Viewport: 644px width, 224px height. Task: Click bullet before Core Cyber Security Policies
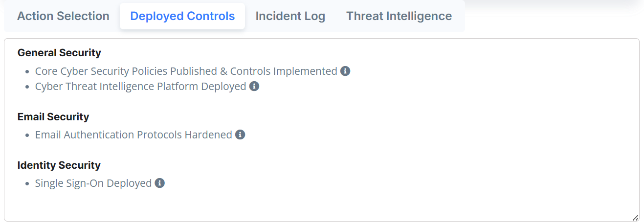[x=27, y=71]
